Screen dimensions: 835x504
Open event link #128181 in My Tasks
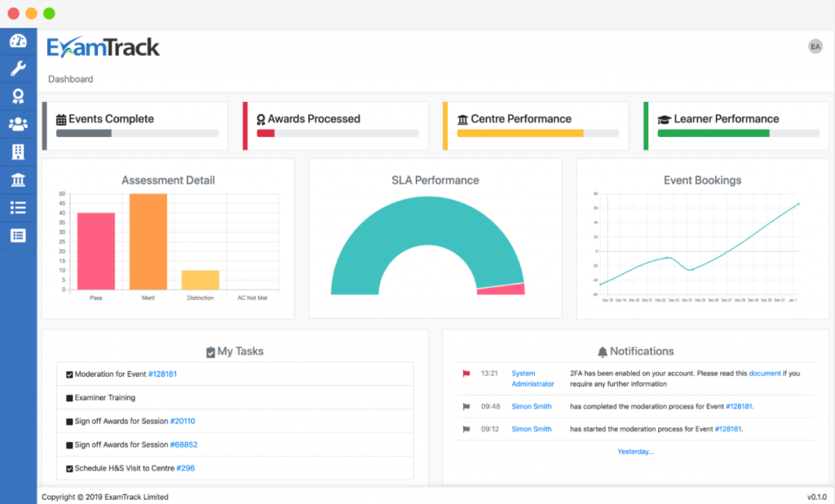tap(162, 374)
